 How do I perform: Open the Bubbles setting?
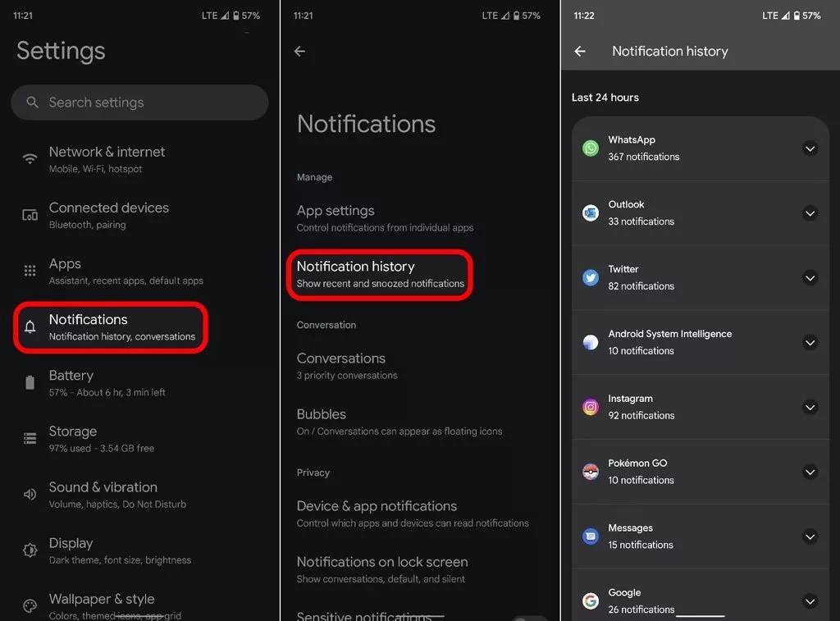420,422
